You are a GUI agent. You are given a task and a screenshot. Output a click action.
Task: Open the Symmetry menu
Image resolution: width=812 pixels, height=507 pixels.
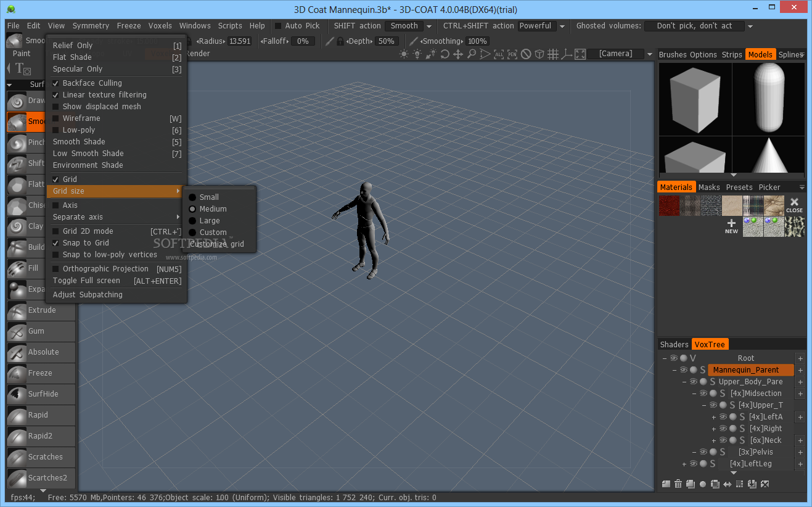point(91,26)
